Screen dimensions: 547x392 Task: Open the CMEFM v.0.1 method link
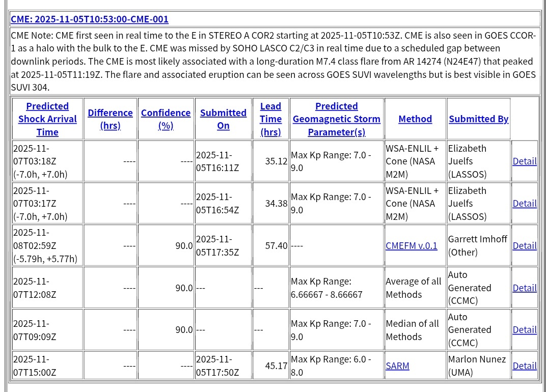(412, 245)
